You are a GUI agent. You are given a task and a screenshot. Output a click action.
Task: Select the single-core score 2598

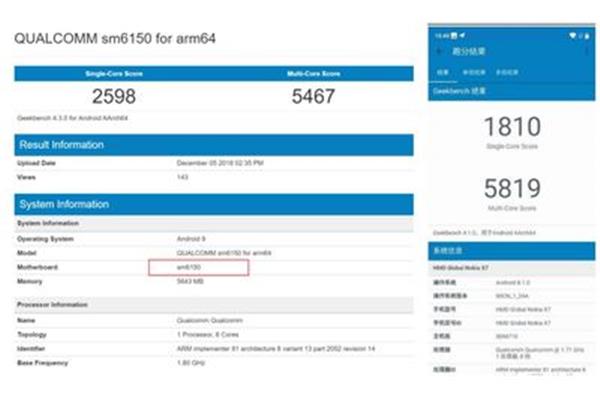114,96
